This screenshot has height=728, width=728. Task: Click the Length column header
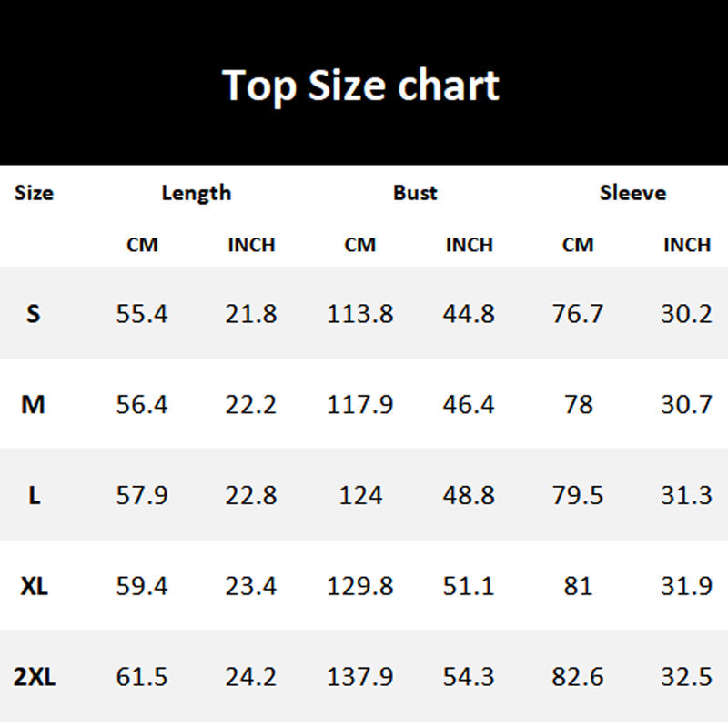pos(197,193)
